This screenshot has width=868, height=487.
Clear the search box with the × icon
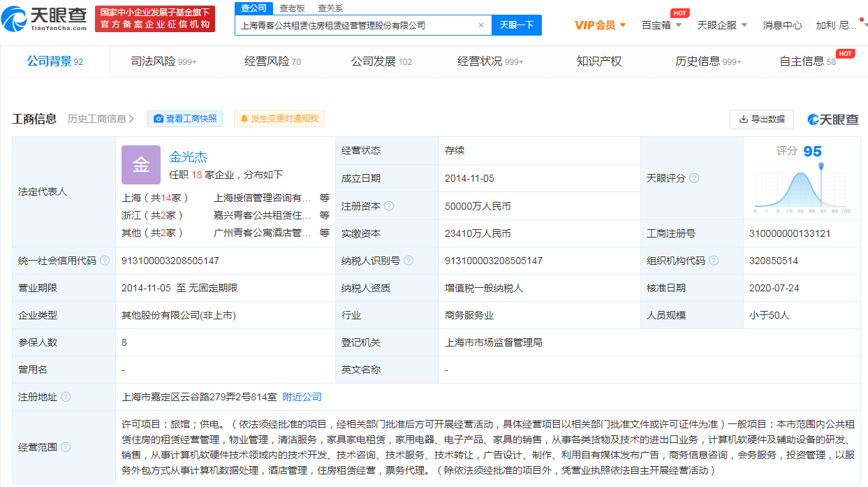point(480,24)
